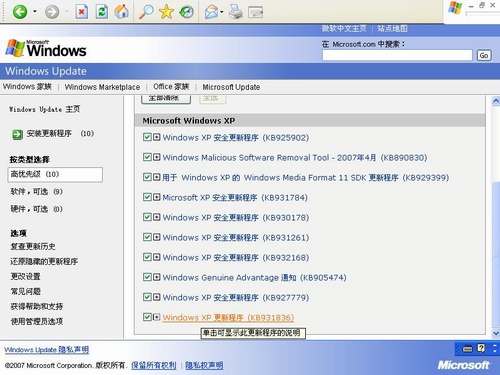Image resolution: width=500 pixels, height=375 pixels.
Task: Click the Mail envelope icon
Action: 211,12
